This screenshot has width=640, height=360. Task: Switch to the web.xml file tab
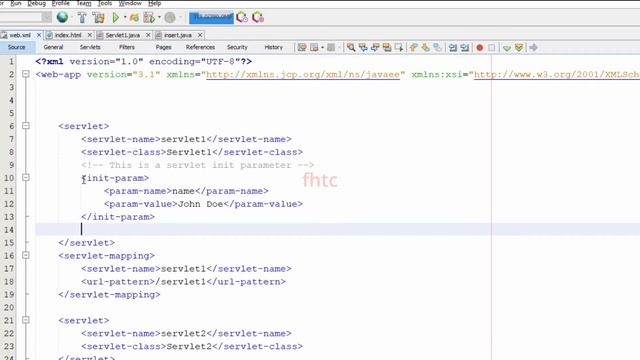click(20, 35)
